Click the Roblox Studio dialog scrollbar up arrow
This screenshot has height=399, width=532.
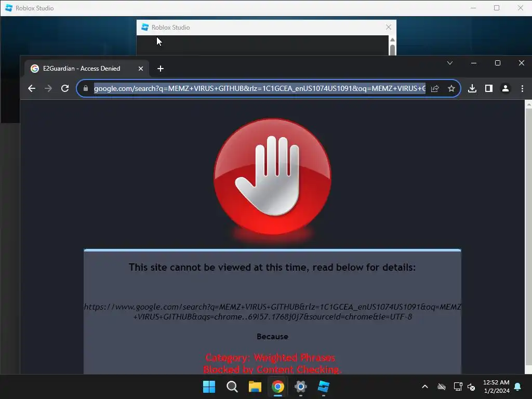[393, 39]
